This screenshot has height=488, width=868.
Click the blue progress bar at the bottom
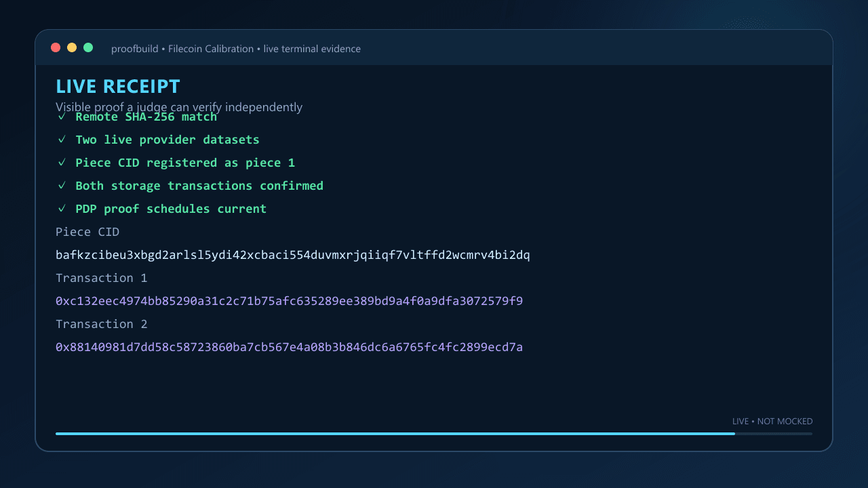(395, 434)
